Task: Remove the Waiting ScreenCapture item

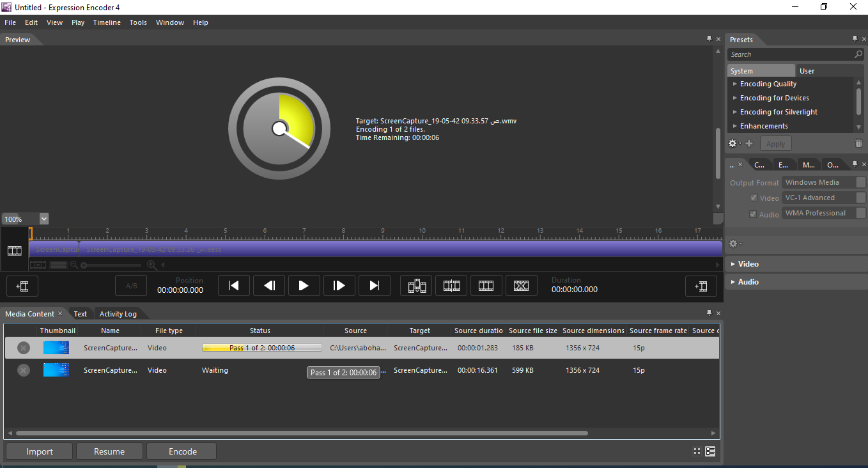Action: [x=23, y=370]
